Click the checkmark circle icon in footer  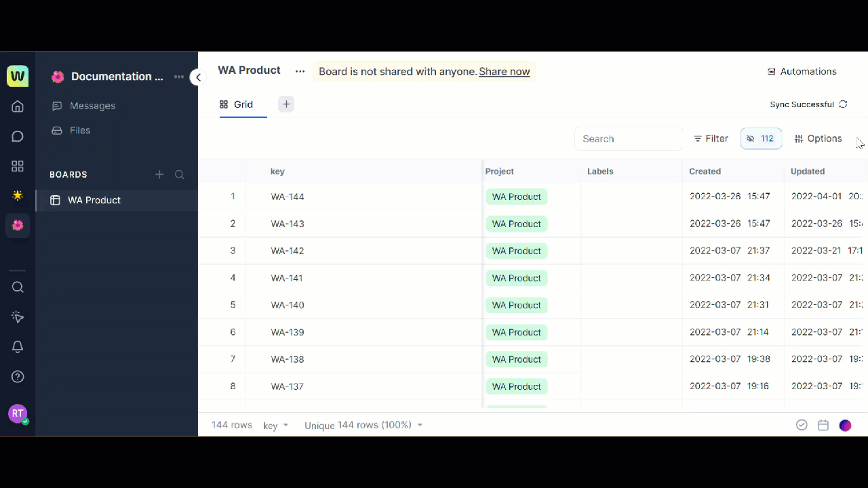tap(802, 425)
